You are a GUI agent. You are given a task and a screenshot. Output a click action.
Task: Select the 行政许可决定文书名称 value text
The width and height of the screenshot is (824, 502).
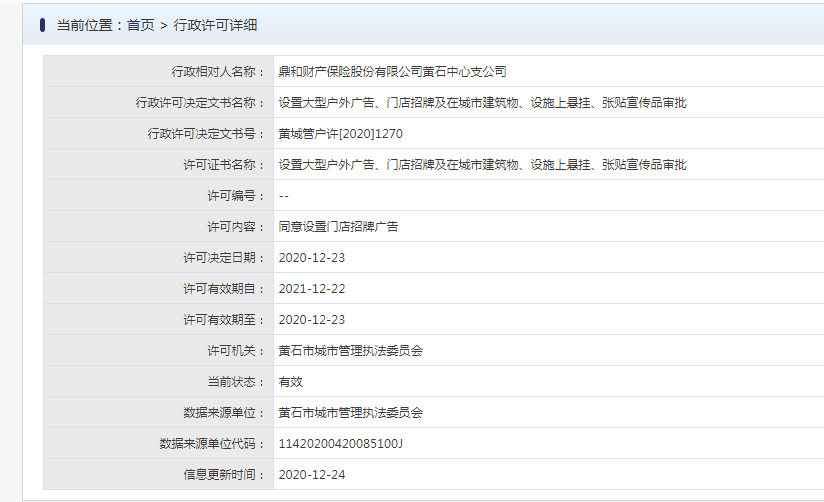pos(482,103)
